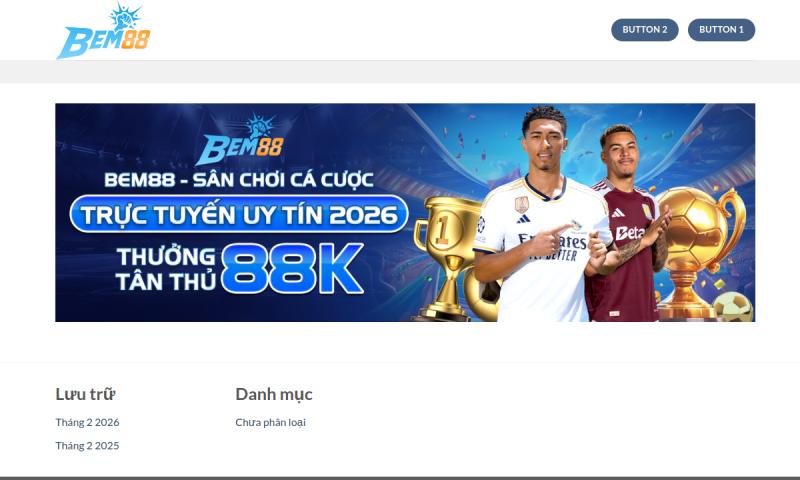Click the golden soccer ball trophy
The image size is (800, 480).
coord(699,252)
